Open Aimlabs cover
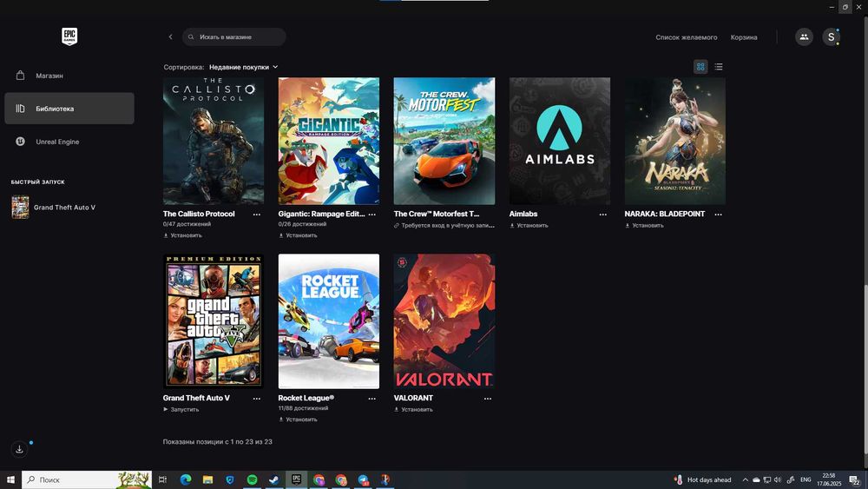868x489 pixels. pyautogui.click(x=560, y=142)
